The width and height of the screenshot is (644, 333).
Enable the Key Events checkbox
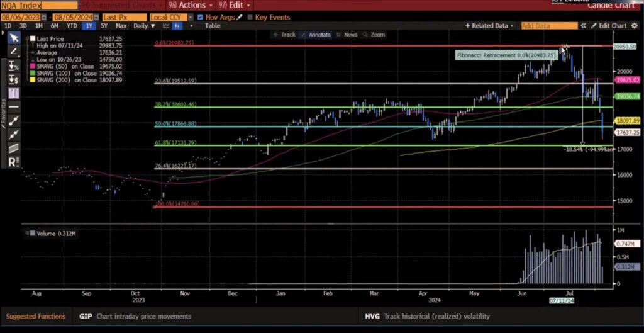250,17
